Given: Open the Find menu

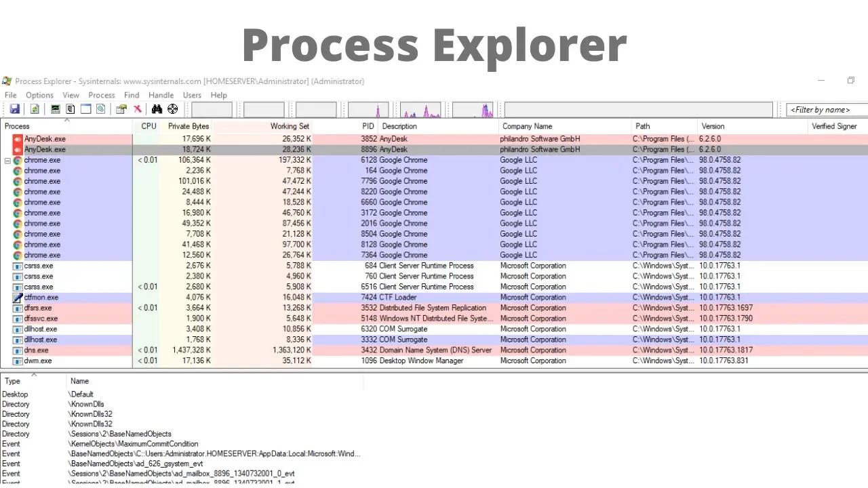Looking at the screenshot, I should coord(132,95).
